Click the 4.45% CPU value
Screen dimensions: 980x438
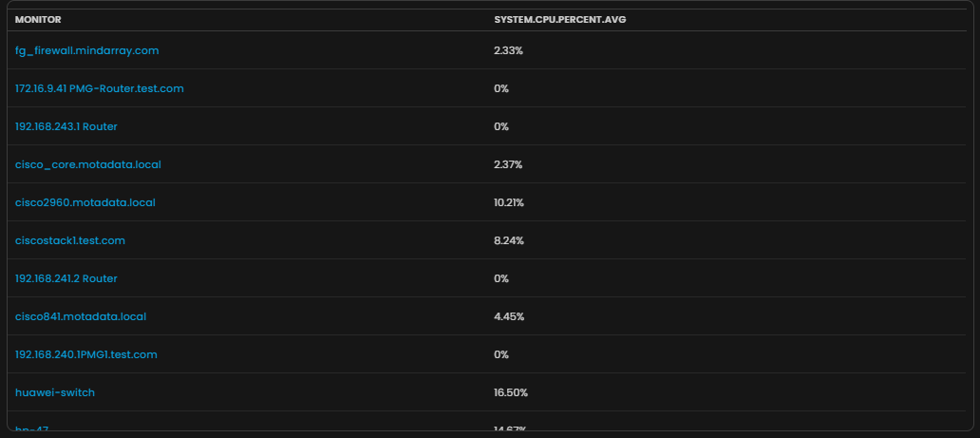(508, 316)
